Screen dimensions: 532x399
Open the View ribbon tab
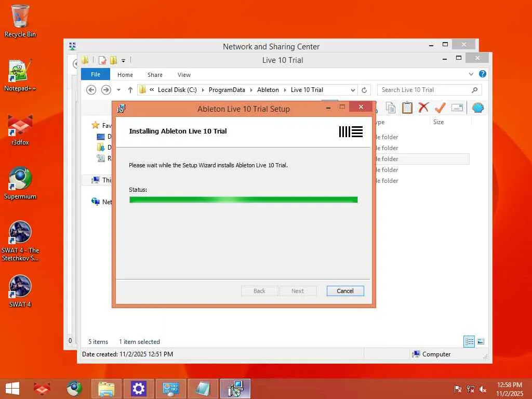click(x=184, y=75)
